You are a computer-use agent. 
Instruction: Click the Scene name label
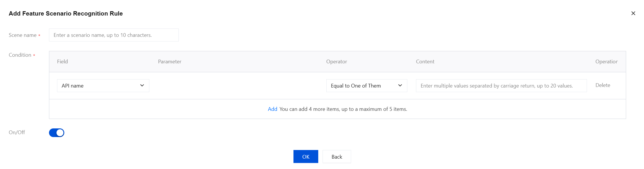pyautogui.click(x=22, y=35)
